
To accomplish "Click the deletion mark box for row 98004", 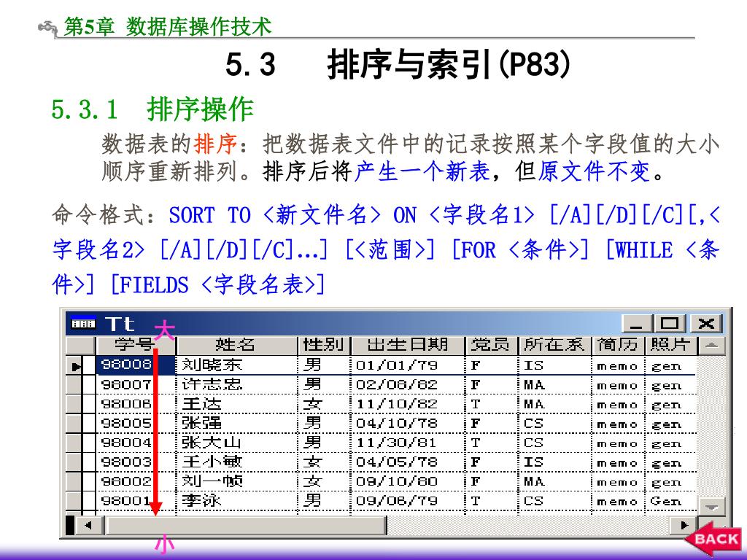I will pos(90,443).
